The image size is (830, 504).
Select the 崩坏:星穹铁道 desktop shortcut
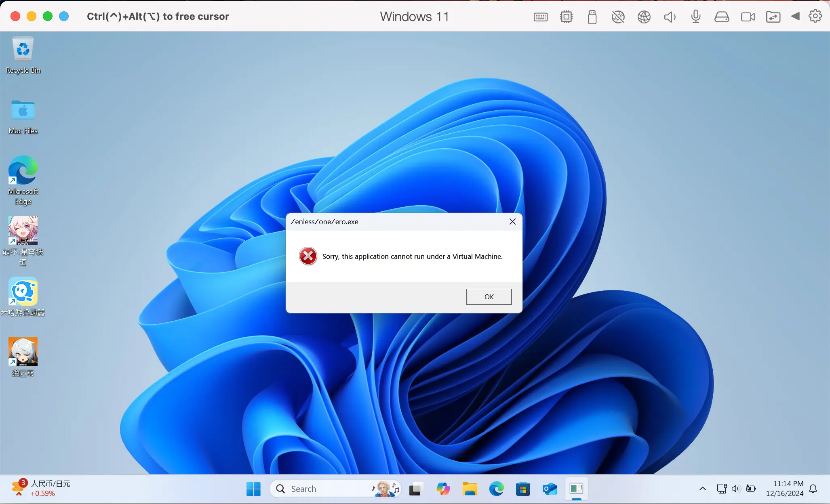point(23,241)
